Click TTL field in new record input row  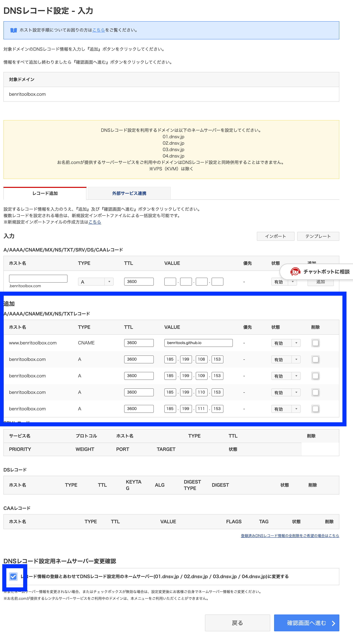coord(139,281)
